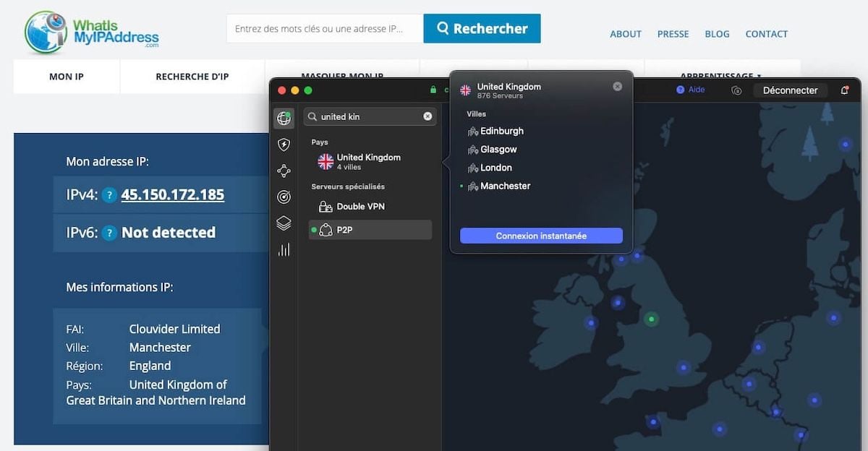This screenshot has height=451, width=868.
Task: Click the city icon beside London
Action: coord(473,168)
